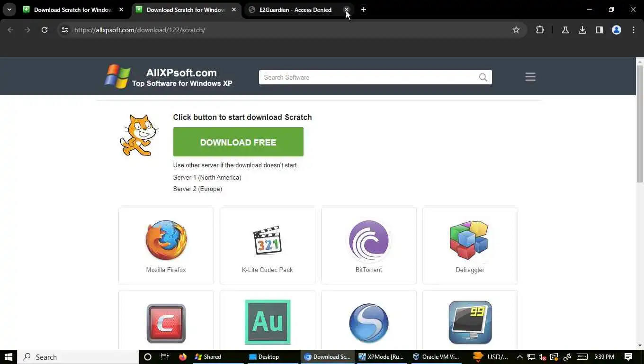This screenshot has width=644, height=364.
Task: Click the K-Lite Codec Pack label
Action: pyautogui.click(x=268, y=270)
